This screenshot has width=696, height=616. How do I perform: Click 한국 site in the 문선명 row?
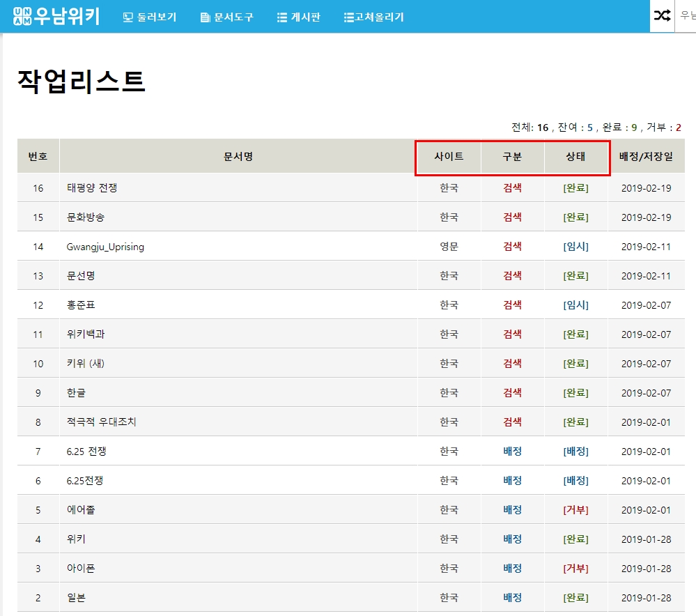[x=449, y=276]
